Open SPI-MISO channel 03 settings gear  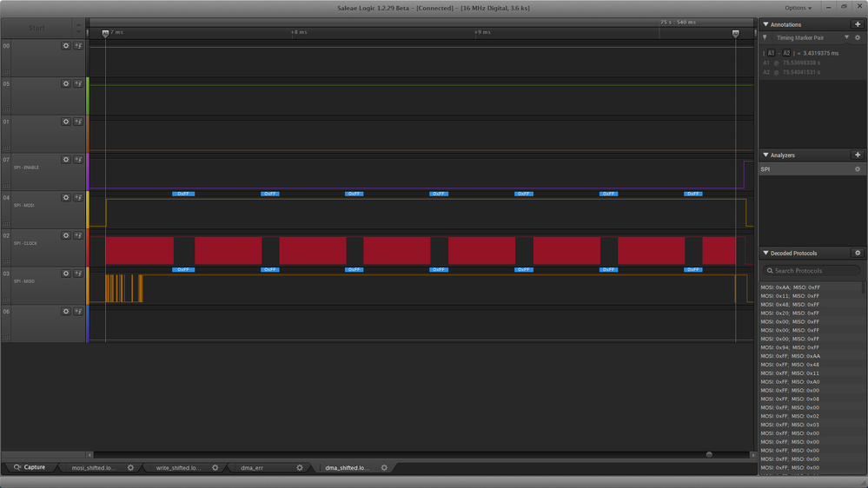(66, 274)
